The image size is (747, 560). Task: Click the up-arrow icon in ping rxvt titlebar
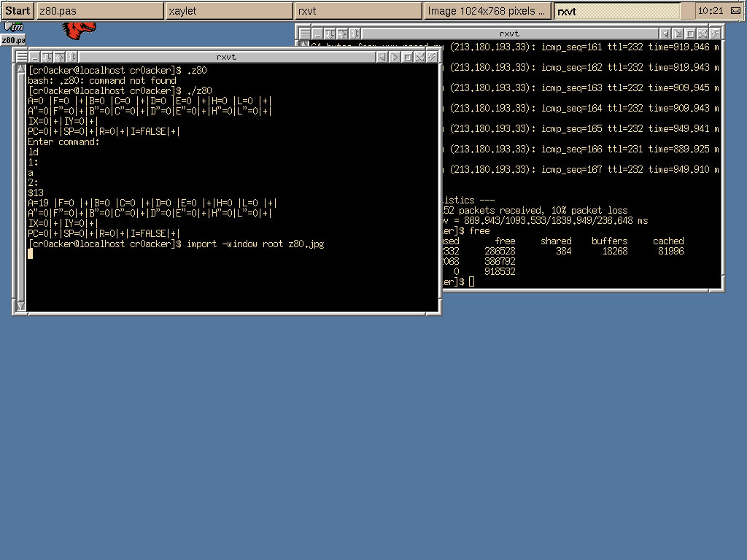(x=341, y=34)
